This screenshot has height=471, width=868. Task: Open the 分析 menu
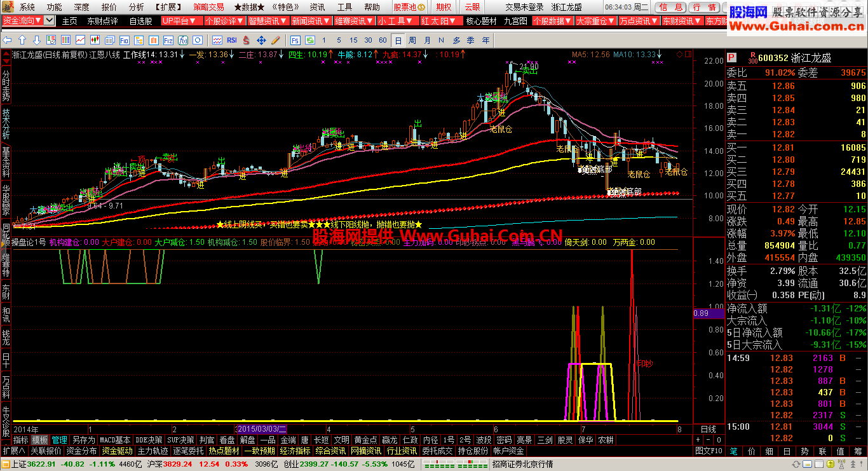pos(137,7)
